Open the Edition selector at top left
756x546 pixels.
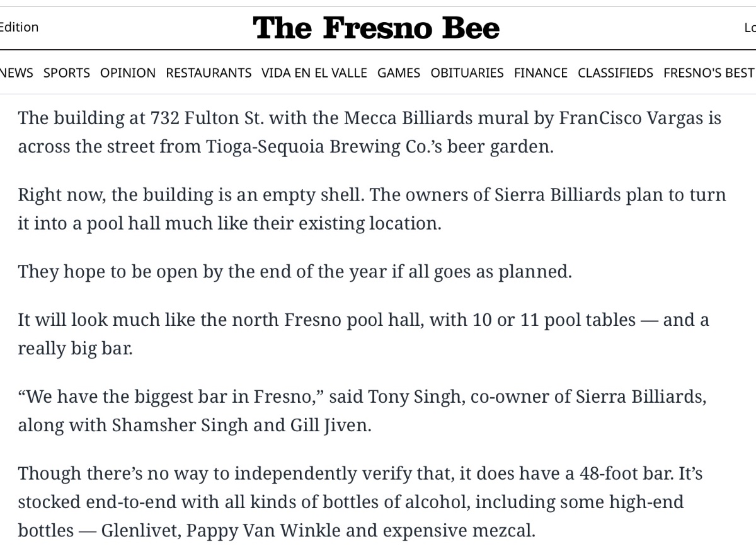tap(19, 27)
